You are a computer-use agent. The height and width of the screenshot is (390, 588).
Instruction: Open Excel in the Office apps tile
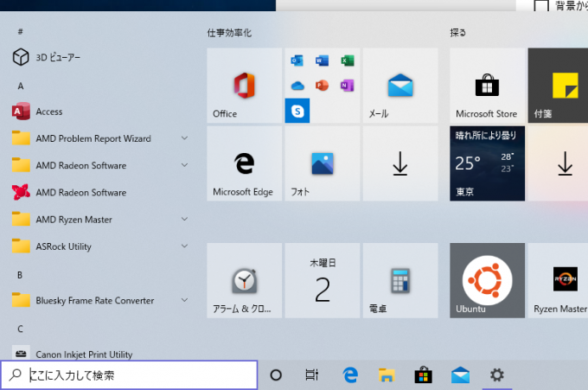(348, 61)
